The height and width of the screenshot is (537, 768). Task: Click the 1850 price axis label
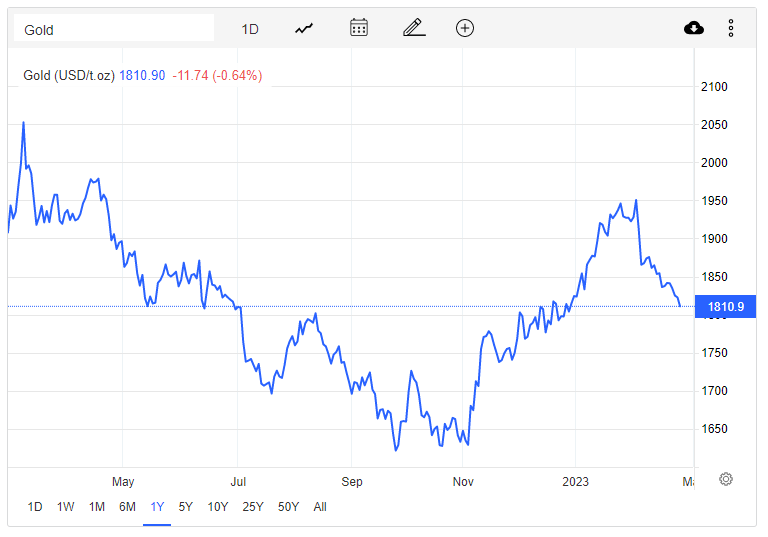click(x=714, y=277)
